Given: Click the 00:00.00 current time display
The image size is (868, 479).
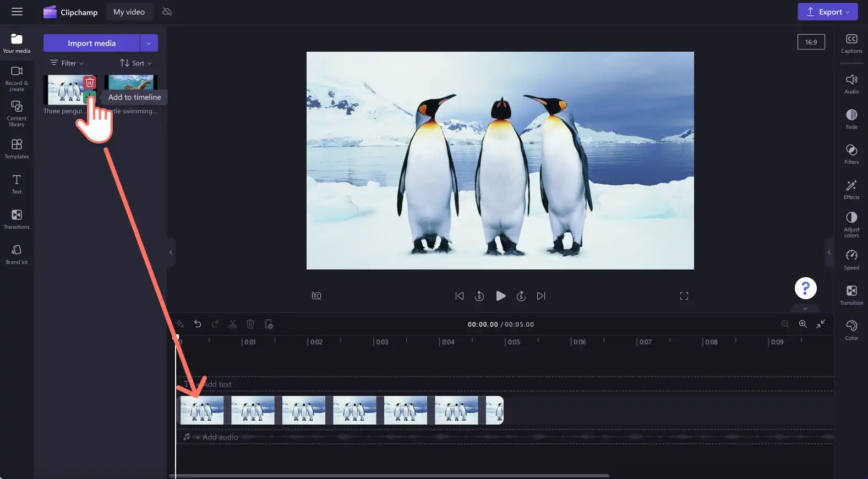Looking at the screenshot, I should 483,324.
